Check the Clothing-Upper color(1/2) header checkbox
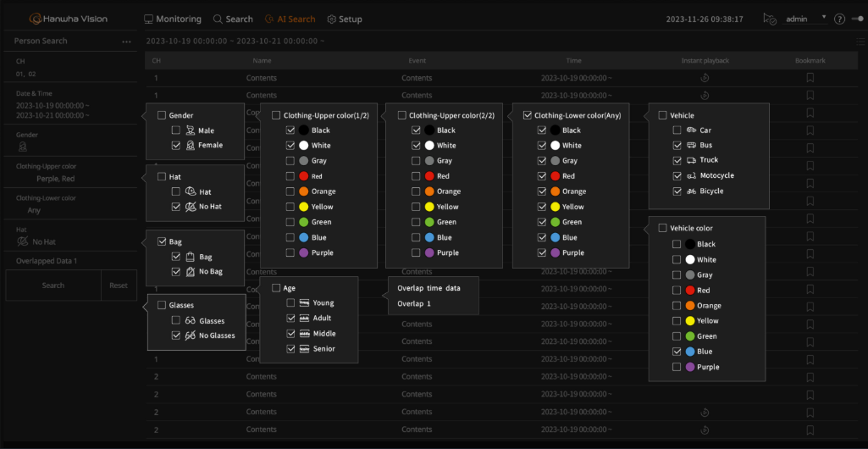This screenshot has height=449, width=868. 276,115
